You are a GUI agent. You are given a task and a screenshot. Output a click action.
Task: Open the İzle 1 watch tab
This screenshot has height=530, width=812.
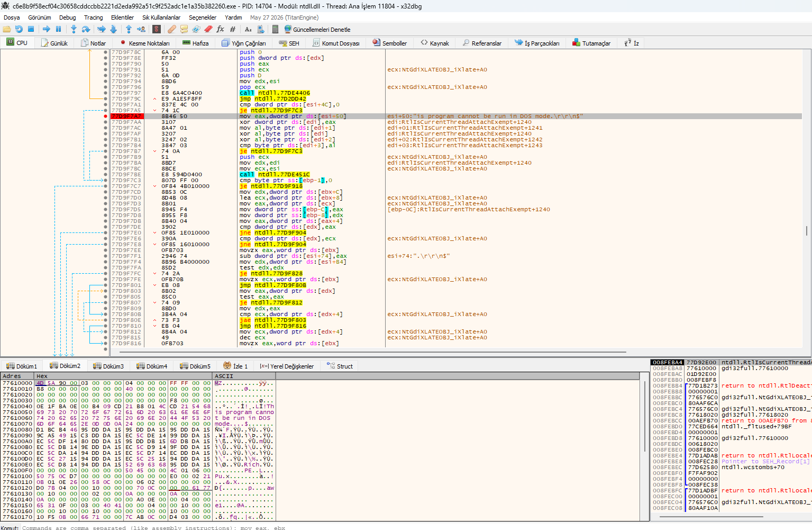point(235,366)
